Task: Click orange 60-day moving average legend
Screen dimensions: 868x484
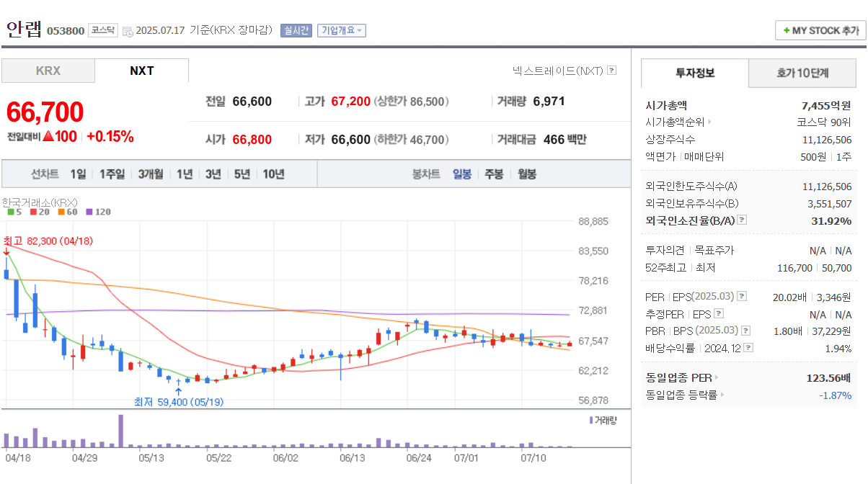Action: tap(67, 212)
